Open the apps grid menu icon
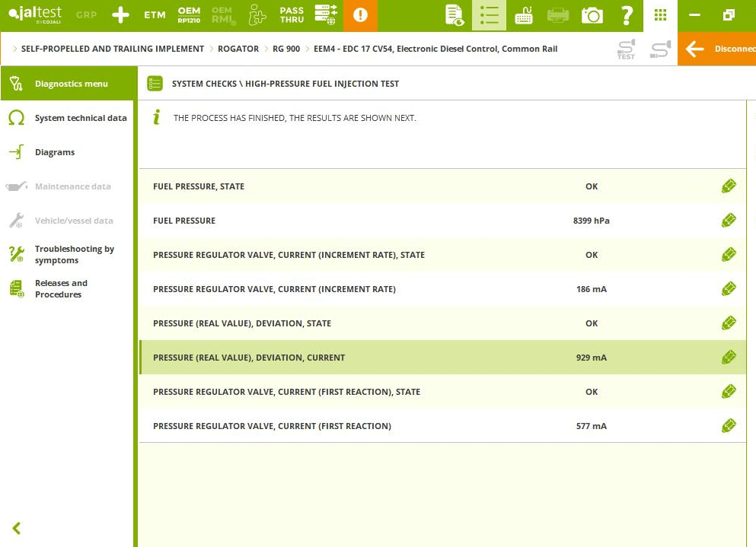Viewport: 756px width, 547px height. 660,15
